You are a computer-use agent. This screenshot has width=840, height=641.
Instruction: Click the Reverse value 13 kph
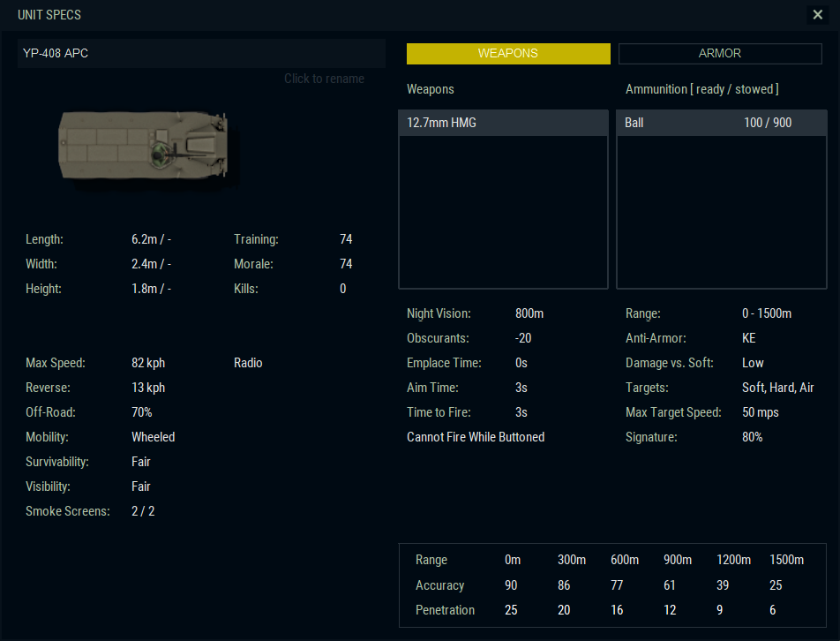click(148, 388)
